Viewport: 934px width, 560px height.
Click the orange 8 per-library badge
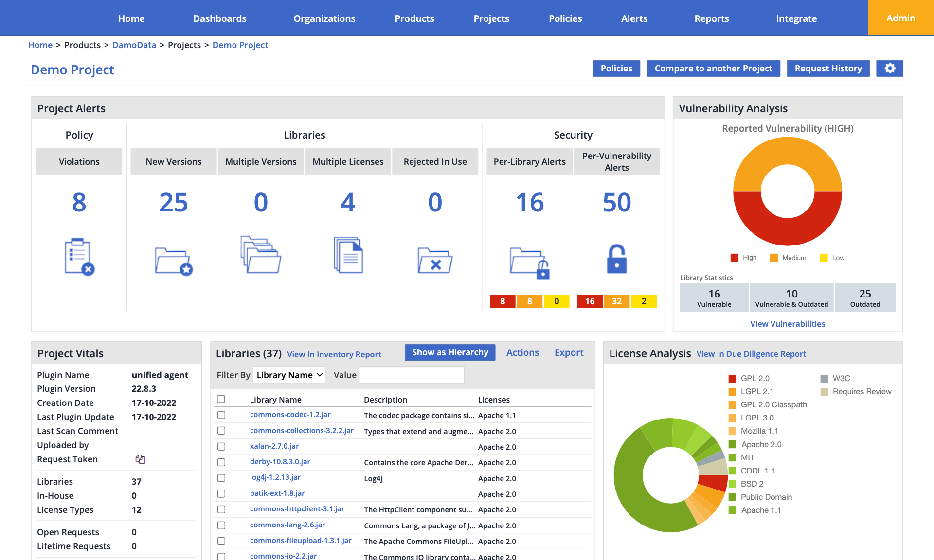coord(530,301)
